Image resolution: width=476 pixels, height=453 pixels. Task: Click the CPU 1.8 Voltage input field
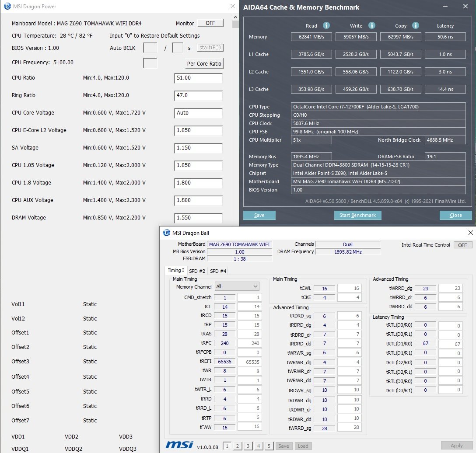pyautogui.click(x=198, y=183)
